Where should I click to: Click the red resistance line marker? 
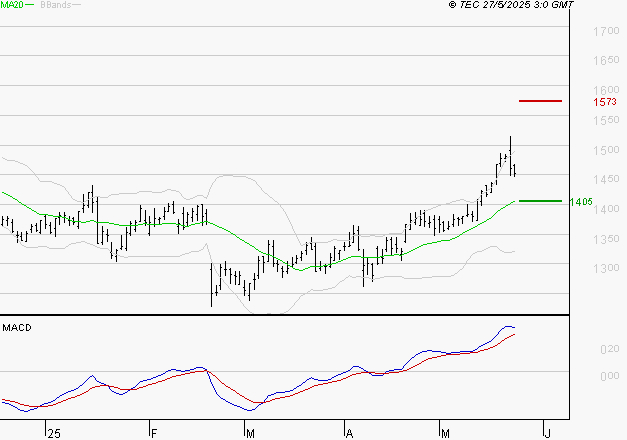(x=540, y=101)
